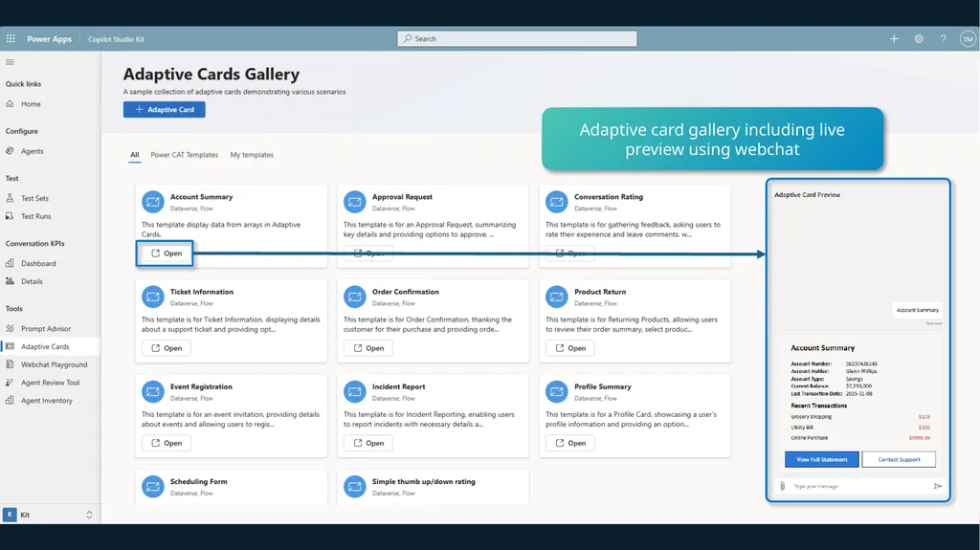The image size is (980, 550).
Task: Click the Home icon in sidebar
Action: click(x=10, y=103)
